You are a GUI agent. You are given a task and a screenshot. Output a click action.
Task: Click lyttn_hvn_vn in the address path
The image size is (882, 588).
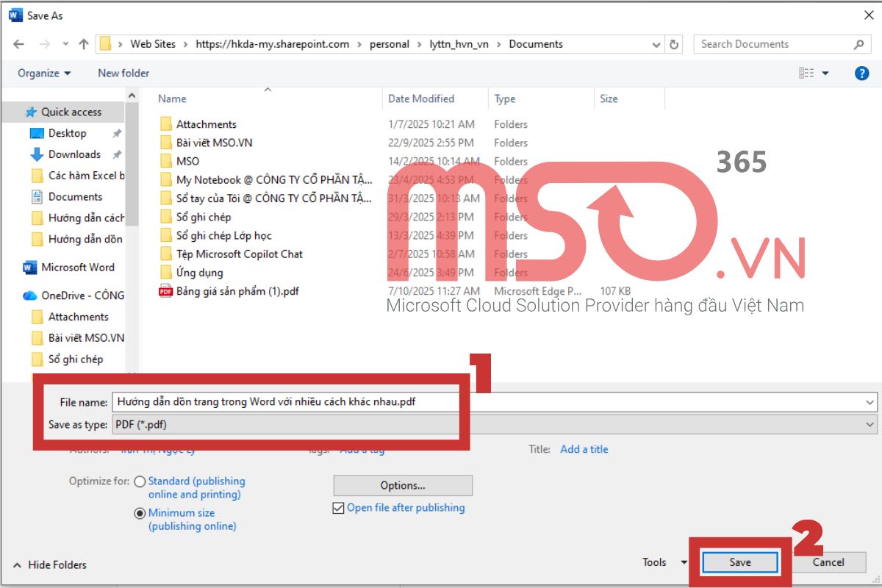[x=459, y=44]
